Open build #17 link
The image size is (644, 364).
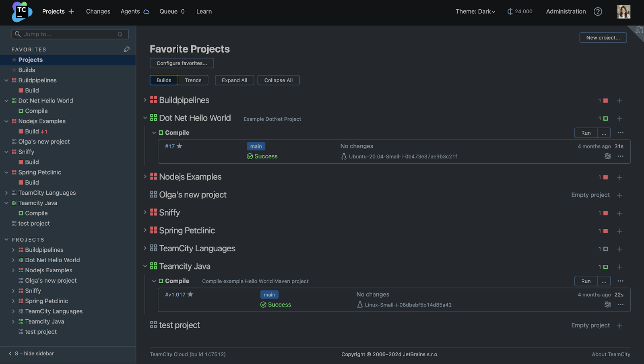pyautogui.click(x=170, y=146)
